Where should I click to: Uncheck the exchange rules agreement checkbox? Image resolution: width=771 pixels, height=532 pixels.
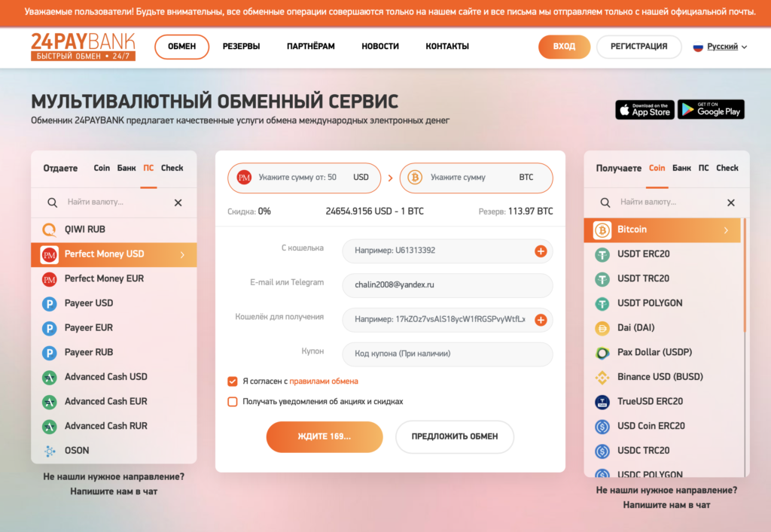(233, 382)
